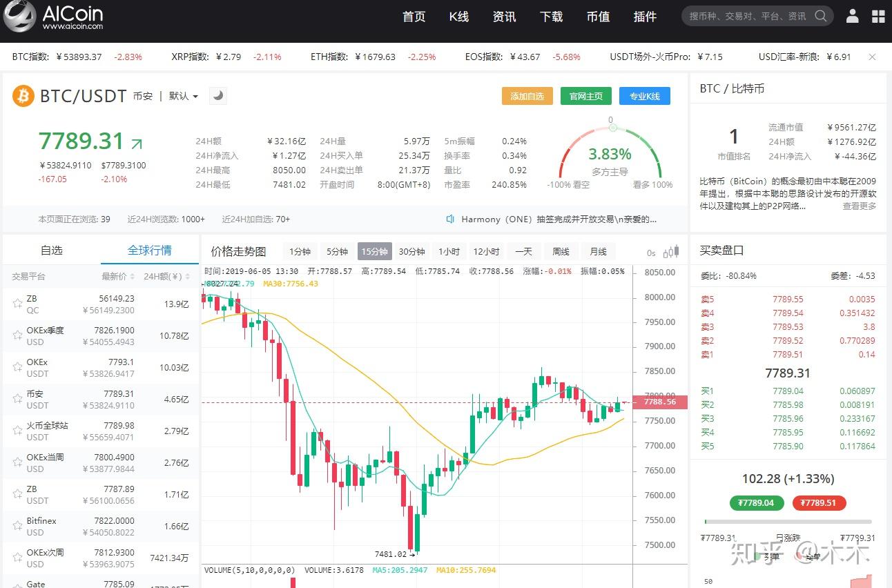Click 卖5 order row at 7789.55
Screen dimensions: 892x588
(788, 299)
